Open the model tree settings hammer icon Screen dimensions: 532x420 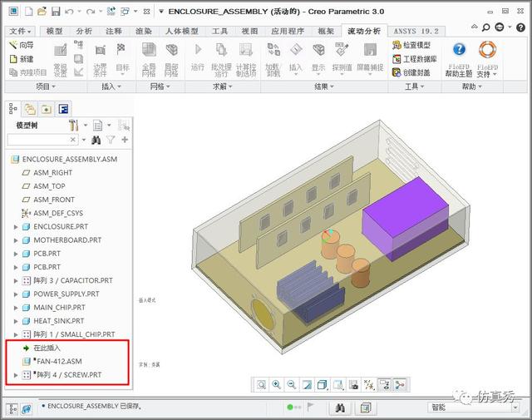(74, 126)
